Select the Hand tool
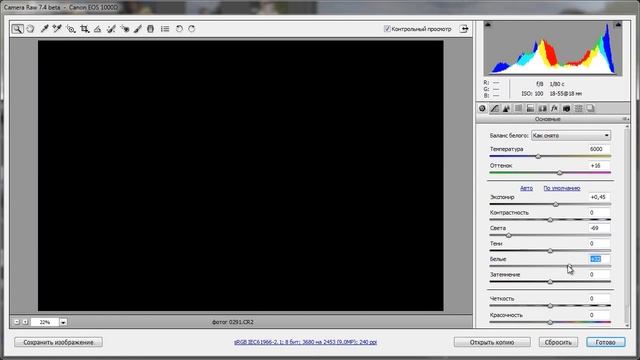Viewport: 640px width, 360px height. point(30,29)
